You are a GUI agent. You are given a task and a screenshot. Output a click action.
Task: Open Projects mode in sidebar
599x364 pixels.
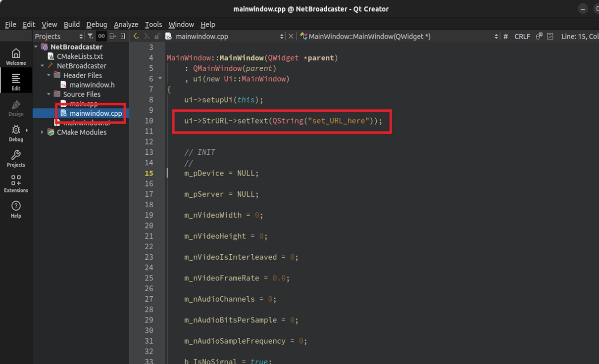(16, 158)
